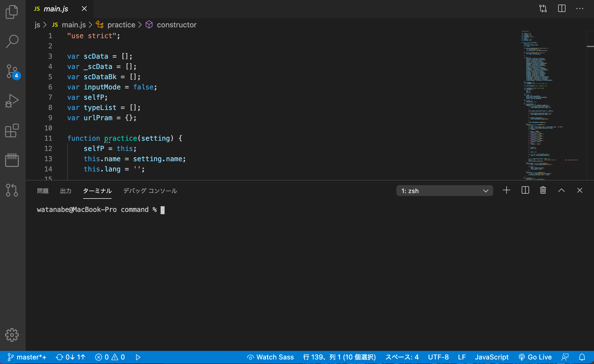
Task: Open the Extensions view
Action: click(12, 130)
